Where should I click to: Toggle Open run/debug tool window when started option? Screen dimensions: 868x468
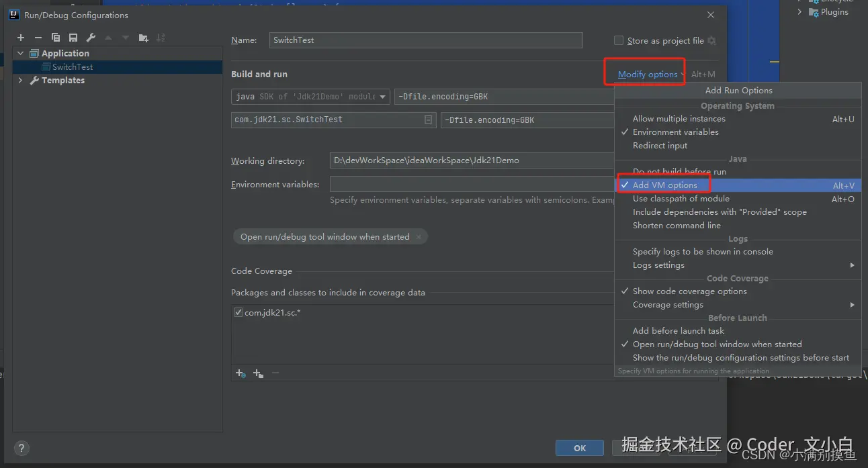click(738, 344)
